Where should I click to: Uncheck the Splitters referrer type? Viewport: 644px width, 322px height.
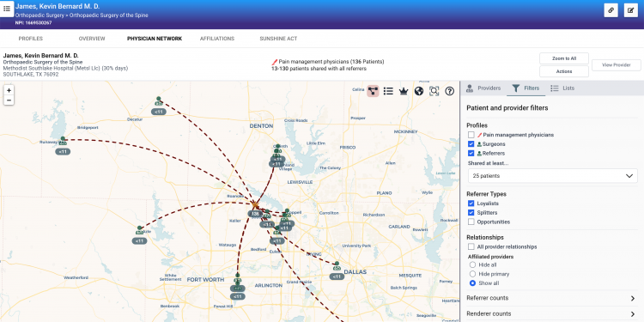coord(471,213)
